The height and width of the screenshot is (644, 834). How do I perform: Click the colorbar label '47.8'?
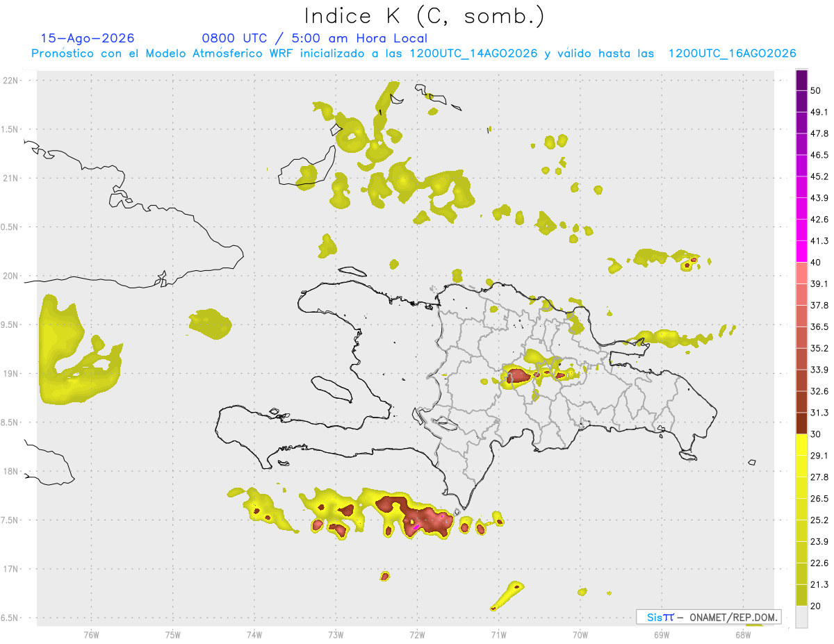pos(820,133)
